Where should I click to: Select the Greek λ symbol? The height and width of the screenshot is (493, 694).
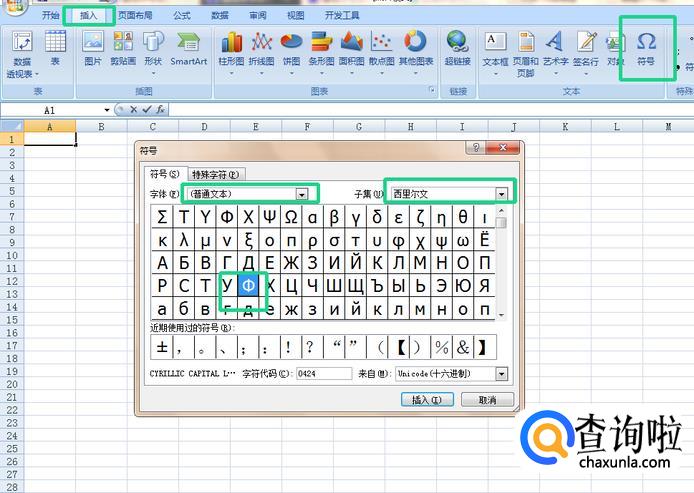(184, 240)
